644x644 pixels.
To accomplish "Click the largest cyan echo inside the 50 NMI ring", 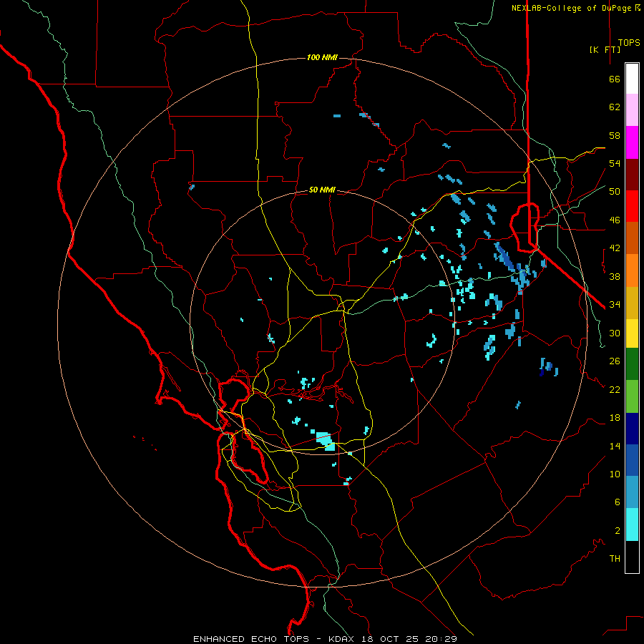I will click(x=326, y=441).
